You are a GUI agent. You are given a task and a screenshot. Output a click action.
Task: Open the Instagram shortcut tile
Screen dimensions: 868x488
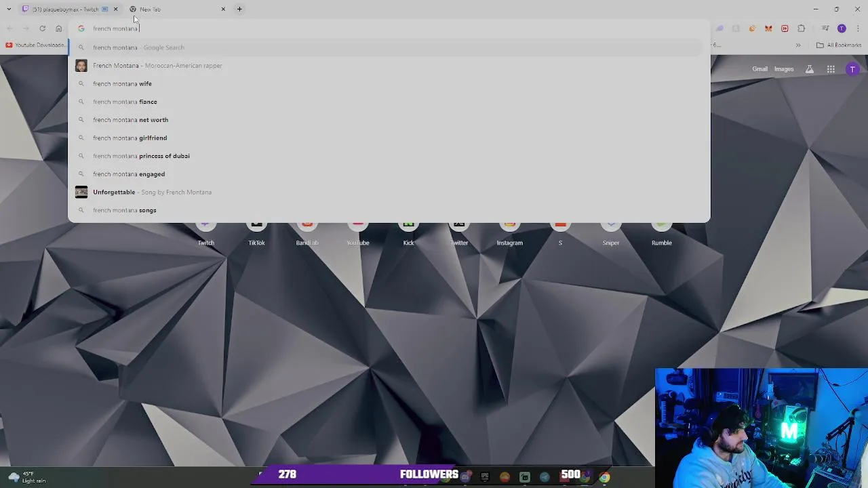click(509, 235)
